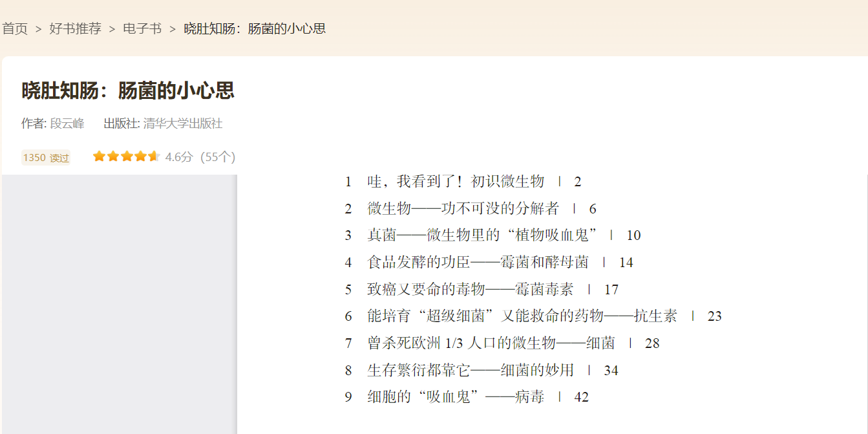Click the first rating star

click(99, 157)
